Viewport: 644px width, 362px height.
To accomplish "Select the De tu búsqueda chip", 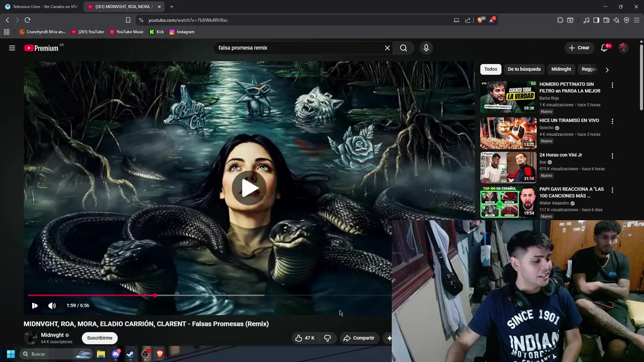I will pyautogui.click(x=524, y=69).
